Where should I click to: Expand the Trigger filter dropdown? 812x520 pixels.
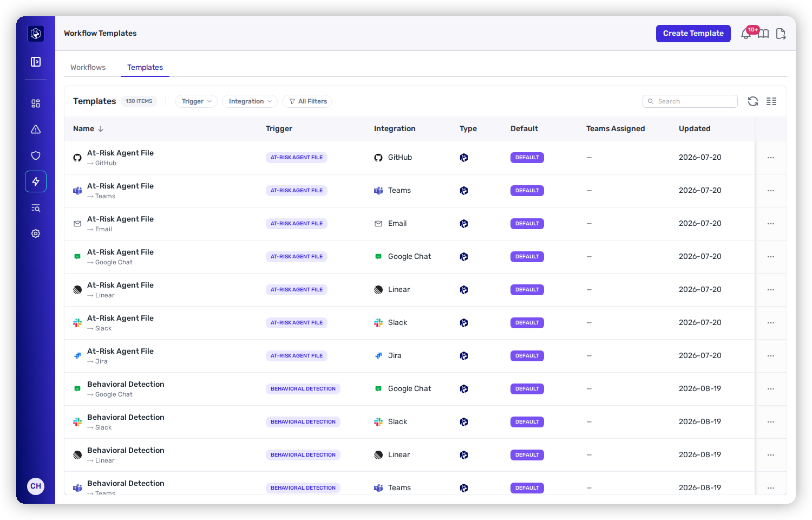(x=196, y=101)
